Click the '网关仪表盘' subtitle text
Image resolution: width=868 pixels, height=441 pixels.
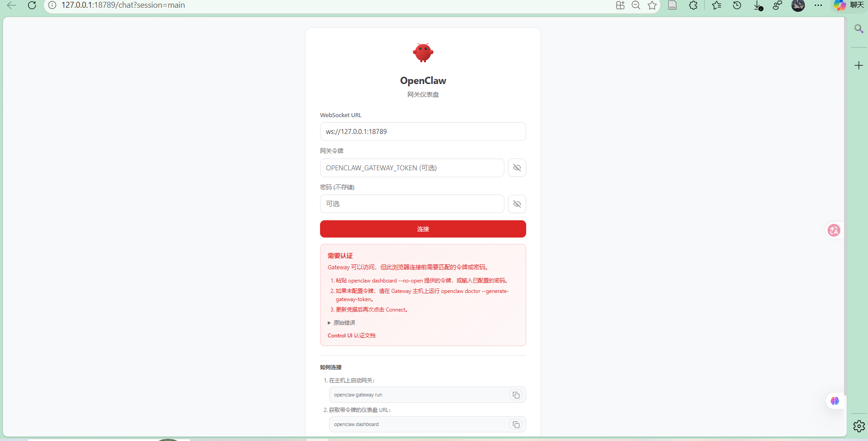click(x=423, y=94)
